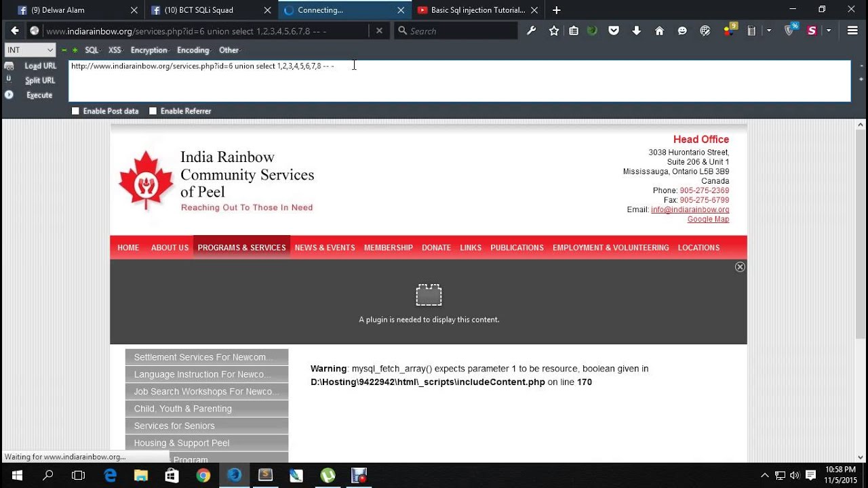
Task: Close the Basic Sql injection Tutorial tab
Action: click(x=534, y=10)
